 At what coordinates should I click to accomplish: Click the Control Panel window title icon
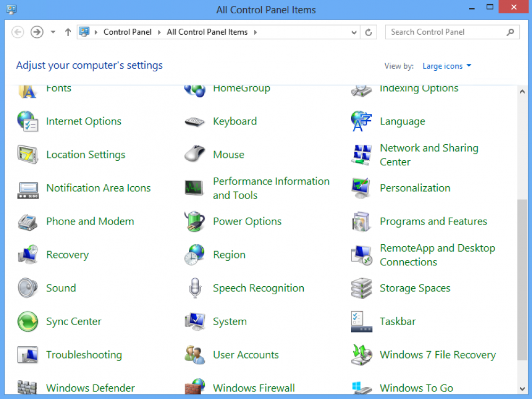(x=11, y=9)
